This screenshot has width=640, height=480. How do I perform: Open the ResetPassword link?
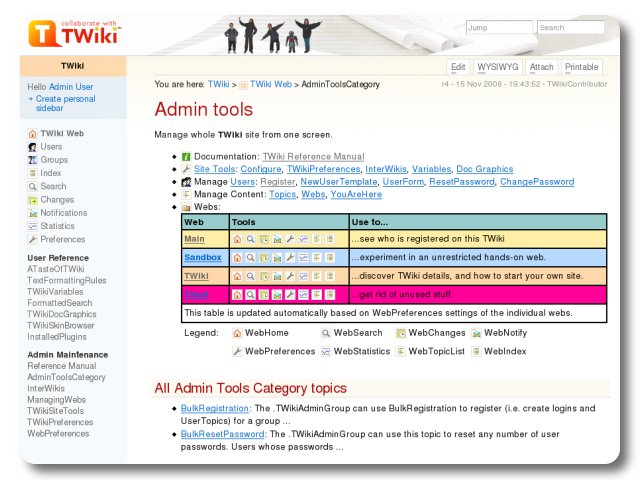click(x=457, y=182)
